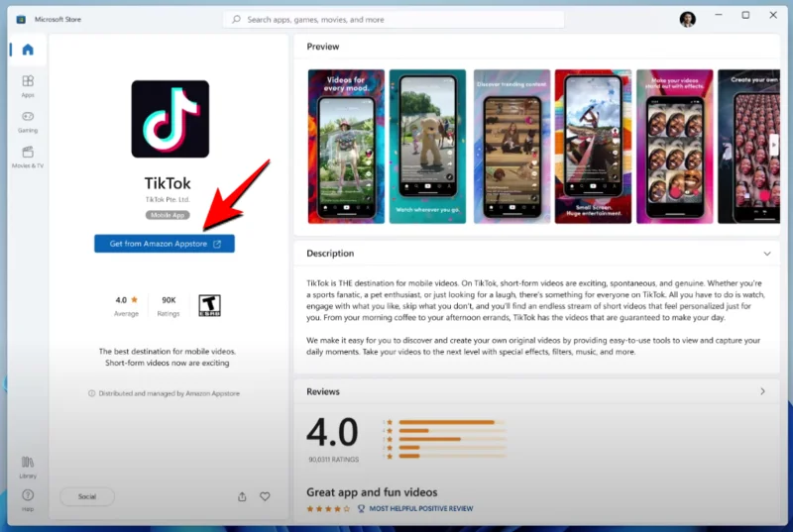Click the 'Great app and fun videos' review title

(372, 492)
